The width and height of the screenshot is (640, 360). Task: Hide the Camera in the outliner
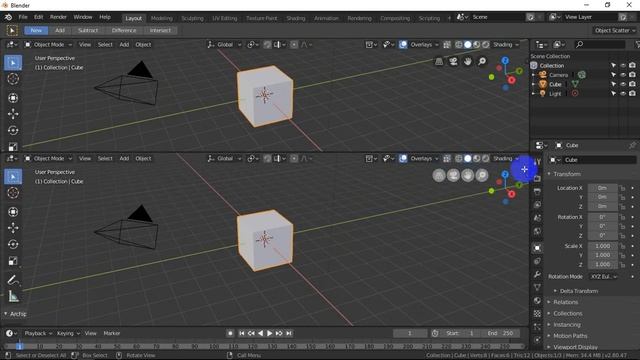click(623, 75)
